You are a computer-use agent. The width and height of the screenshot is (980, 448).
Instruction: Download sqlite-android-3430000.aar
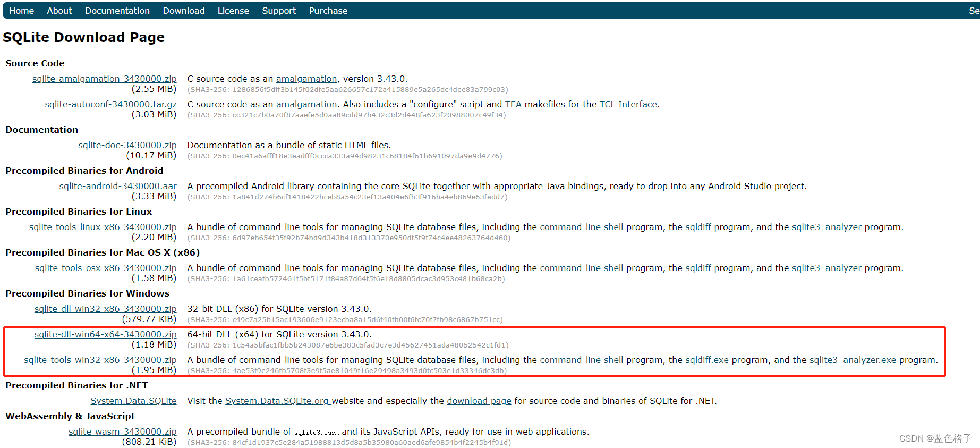click(x=118, y=186)
